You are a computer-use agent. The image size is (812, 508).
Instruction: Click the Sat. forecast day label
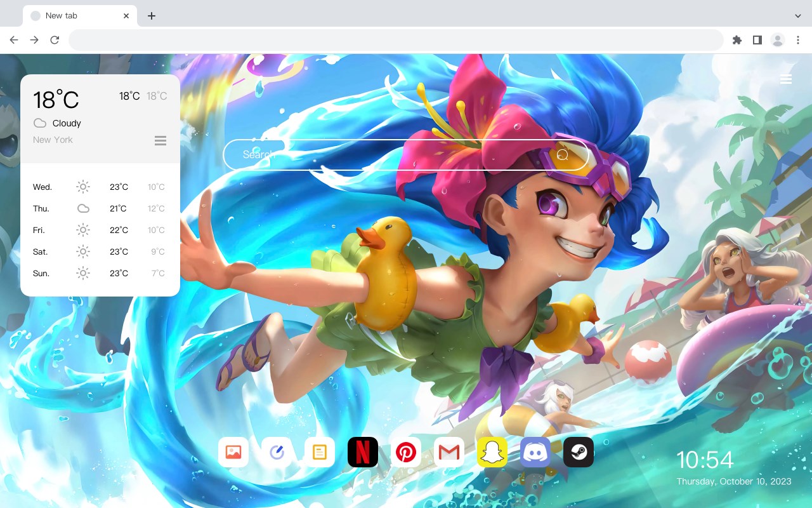coord(41,251)
